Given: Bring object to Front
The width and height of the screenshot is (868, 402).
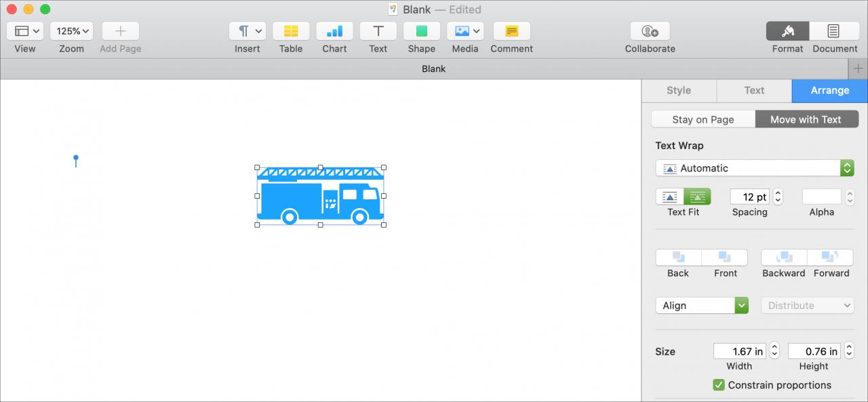Looking at the screenshot, I should tap(725, 258).
